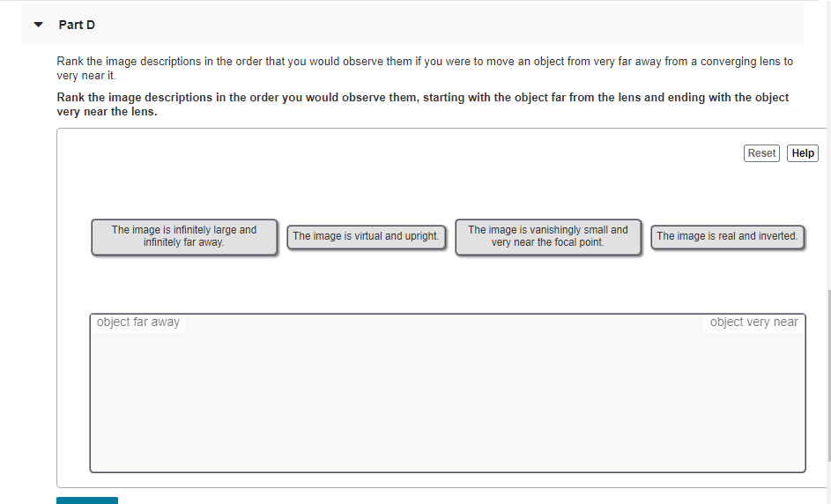This screenshot has width=831, height=504.
Task: Click the 'object far away' label
Action: click(138, 322)
